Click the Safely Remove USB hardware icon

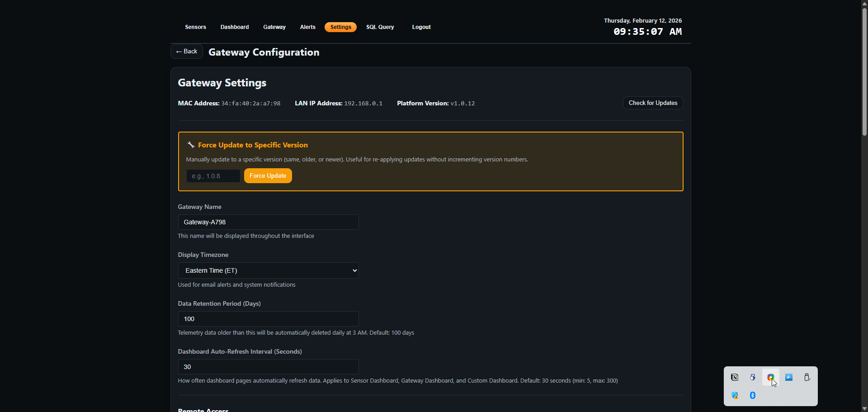pyautogui.click(x=807, y=377)
